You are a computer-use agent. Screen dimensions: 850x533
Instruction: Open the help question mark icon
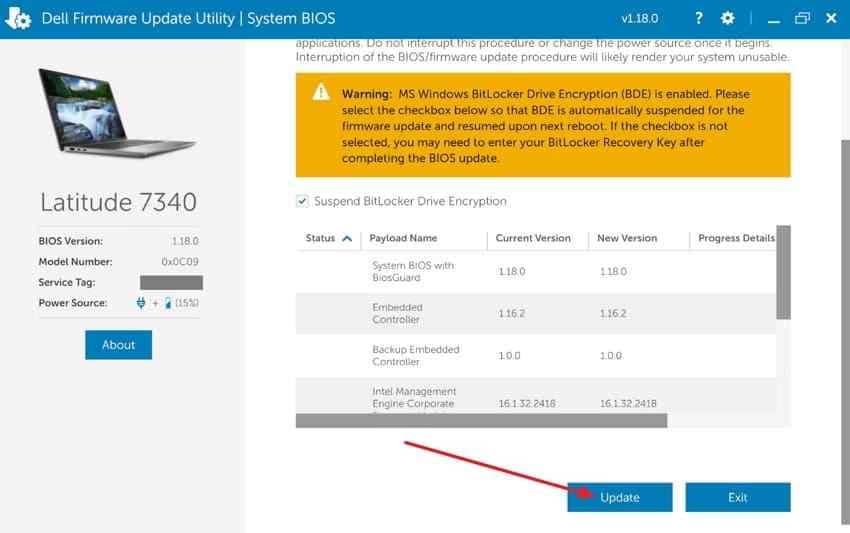click(x=699, y=18)
